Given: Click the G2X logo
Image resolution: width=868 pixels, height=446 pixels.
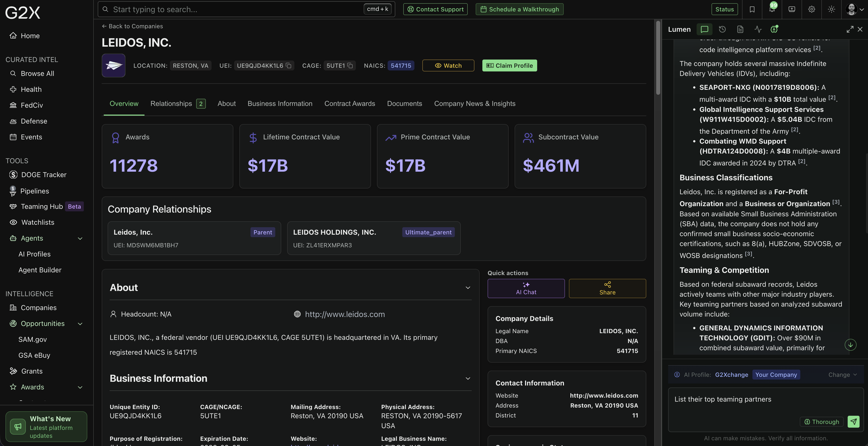Looking at the screenshot, I should coord(23,12).
